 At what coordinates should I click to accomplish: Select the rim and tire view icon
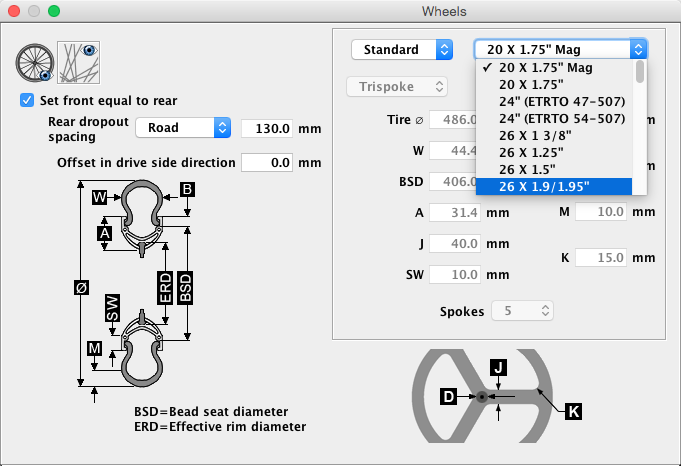pos(34,62)
